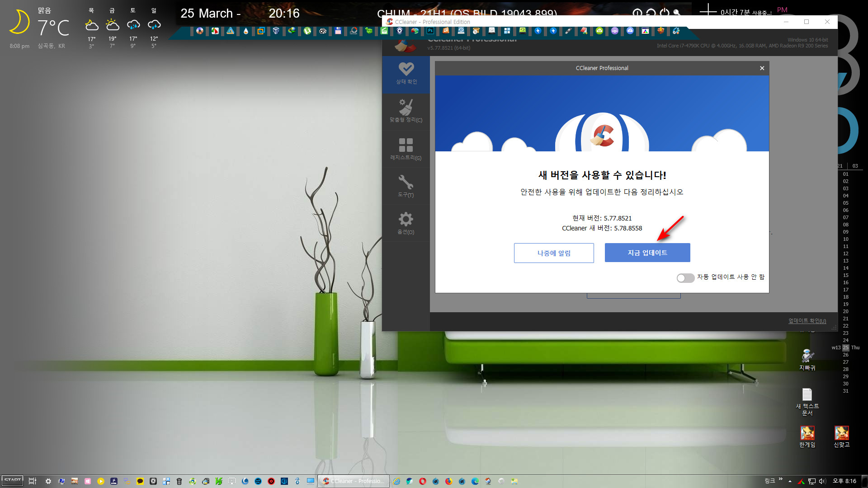Launch Microsoft Edge from the taskbar
The image size is (868, 488).
click(475, 481)
